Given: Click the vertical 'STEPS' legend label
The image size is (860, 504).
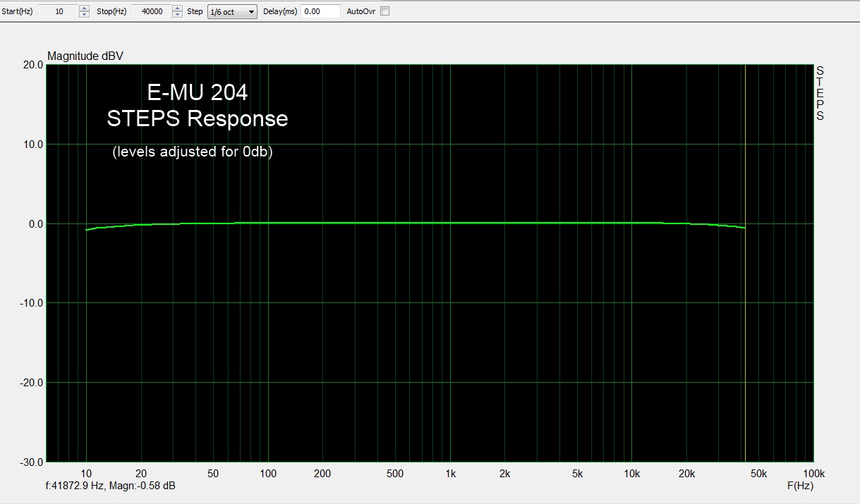Looking at the screenshot, I should coord(820,93).
